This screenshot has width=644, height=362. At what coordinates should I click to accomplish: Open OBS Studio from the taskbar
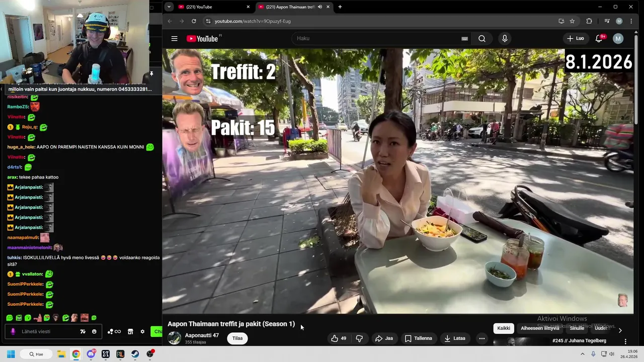click(x=150, y=354)
